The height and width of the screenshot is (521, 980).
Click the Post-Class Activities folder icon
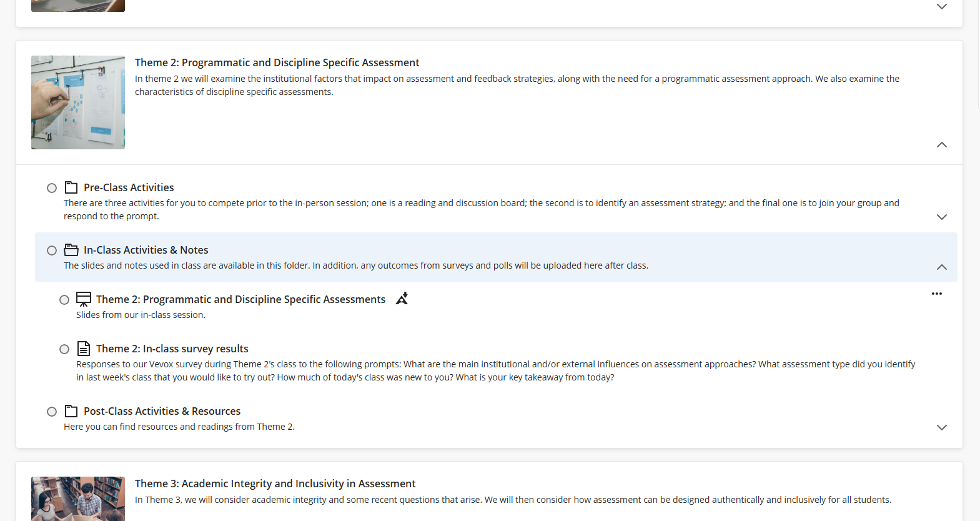[x=71, y=411]
